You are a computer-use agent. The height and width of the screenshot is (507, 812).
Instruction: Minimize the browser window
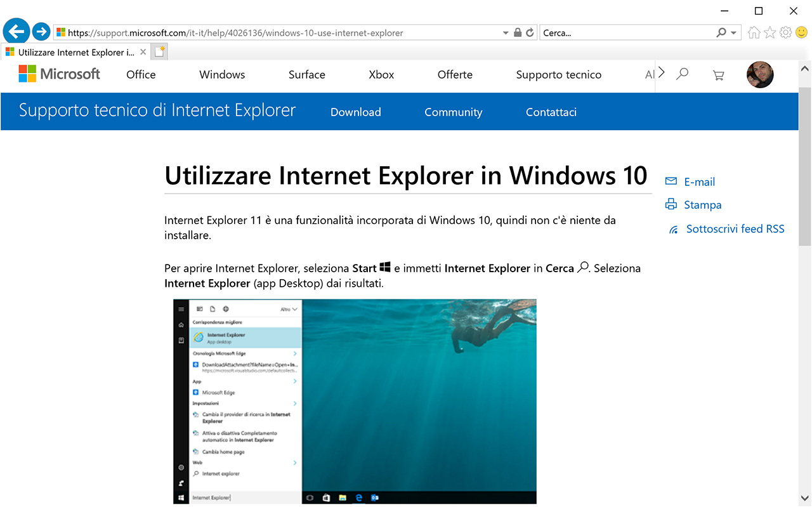(x=725, y=11)
